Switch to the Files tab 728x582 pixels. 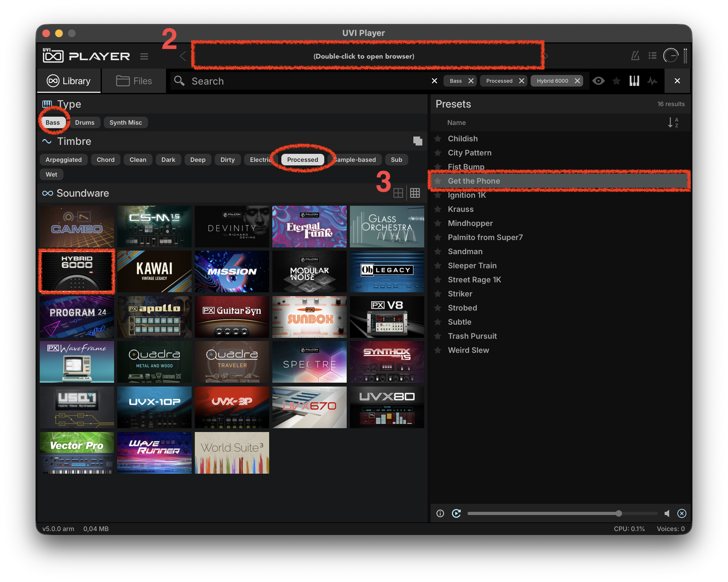[x=134, y=81]
